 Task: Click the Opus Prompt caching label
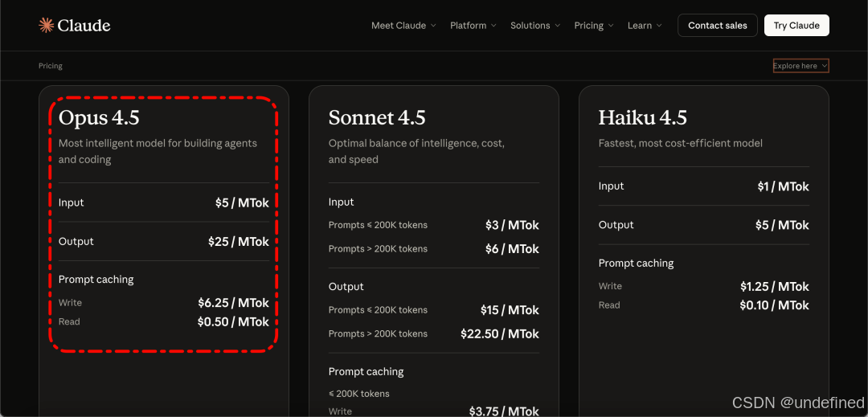click(x=96, y=280)
